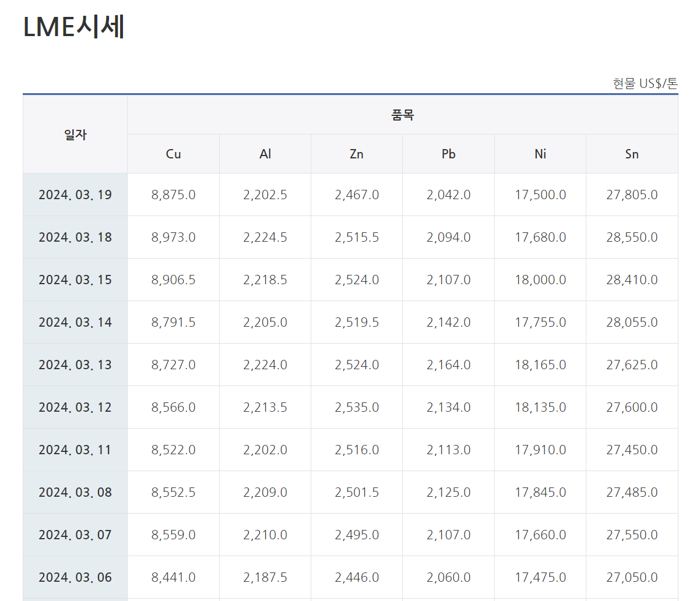
Task: Select the Sn price 28,550.0
Action: (632, 237)
